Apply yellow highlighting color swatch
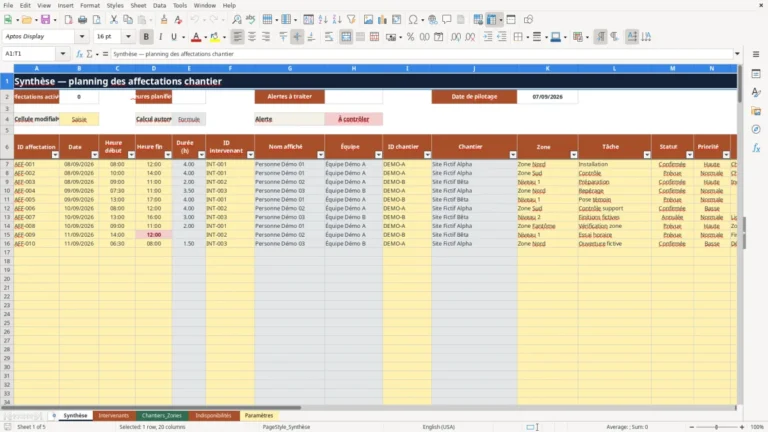Viewport: 768px width, 432px height. click(215, 37)
